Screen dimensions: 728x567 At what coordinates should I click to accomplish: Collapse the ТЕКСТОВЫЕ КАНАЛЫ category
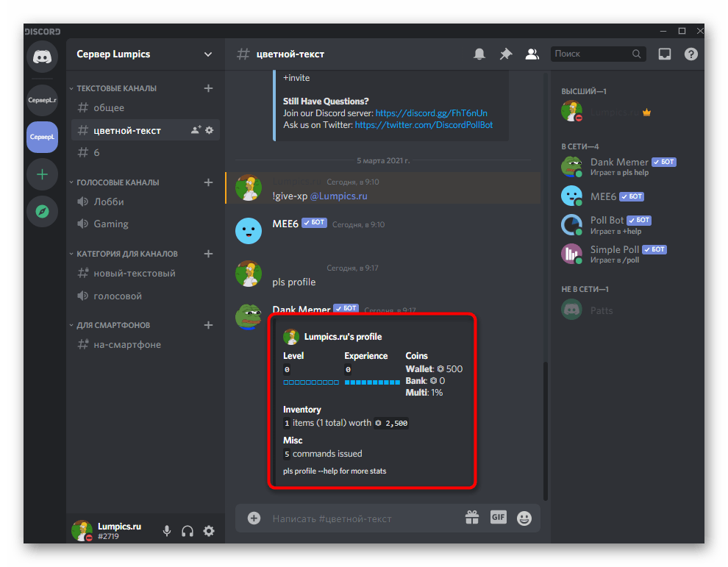pyautogui.click(x=116, y=88)
